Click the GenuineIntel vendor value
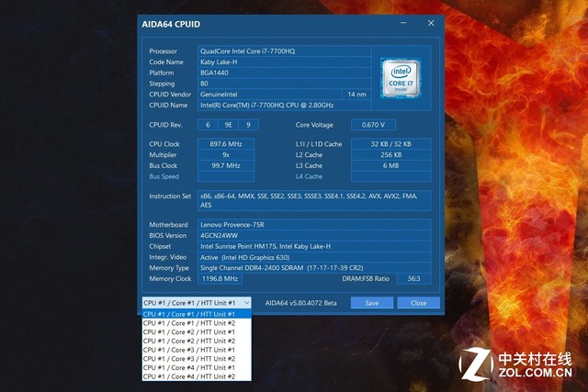 pos(270,95)
